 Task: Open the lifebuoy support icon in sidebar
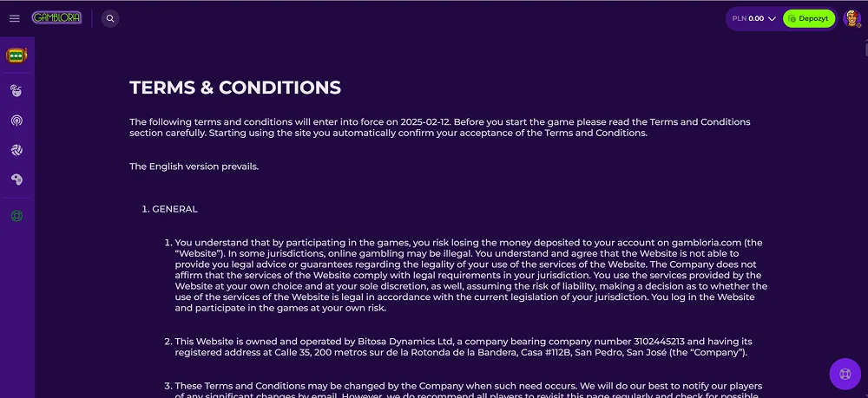16,216
